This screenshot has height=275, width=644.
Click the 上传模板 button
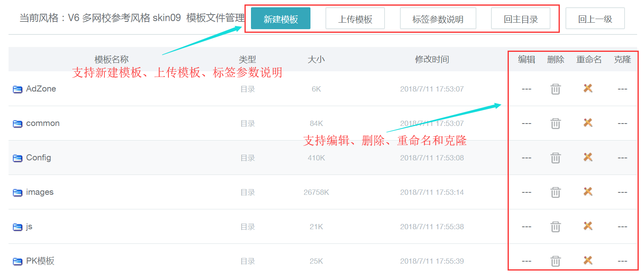pos(355,19)
